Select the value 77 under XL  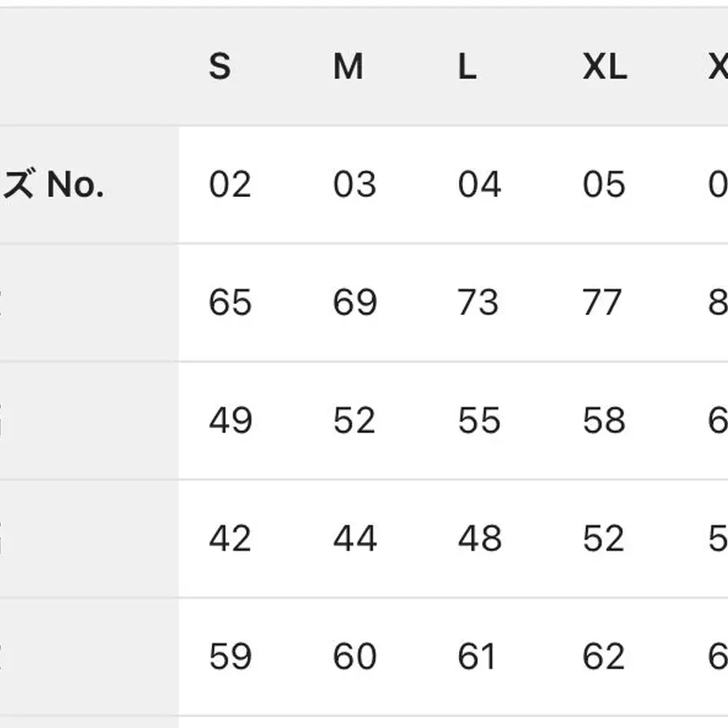click(602, 302)
